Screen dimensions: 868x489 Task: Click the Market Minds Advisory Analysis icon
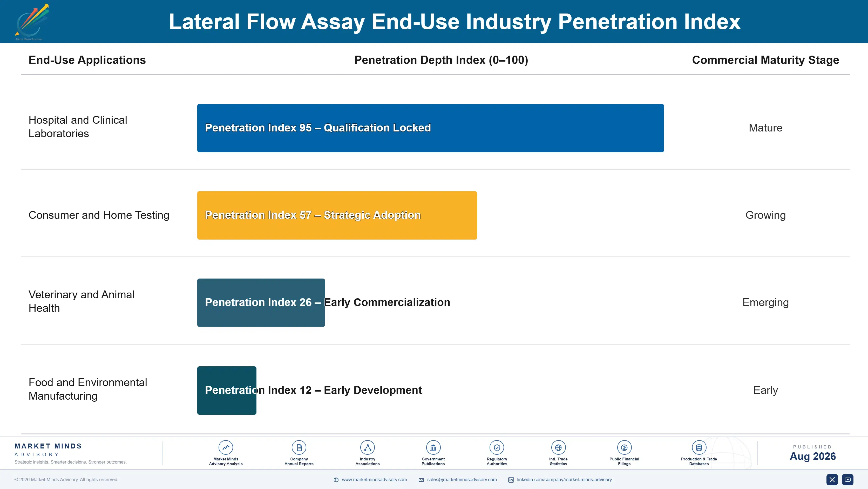tap(226, 447)
